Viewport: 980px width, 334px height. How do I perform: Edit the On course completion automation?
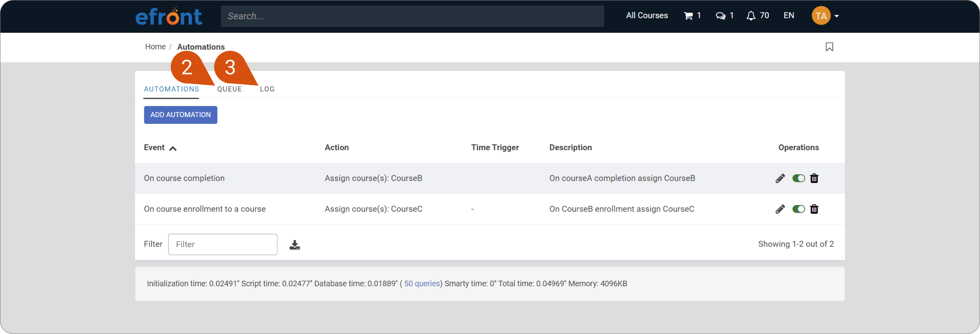tap(780, 178)
